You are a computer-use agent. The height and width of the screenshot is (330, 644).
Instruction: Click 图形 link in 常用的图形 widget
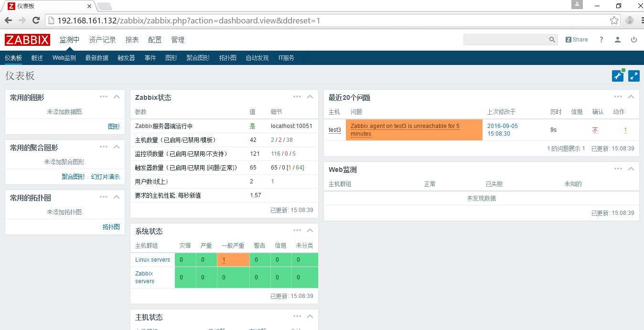coord(114,127)
